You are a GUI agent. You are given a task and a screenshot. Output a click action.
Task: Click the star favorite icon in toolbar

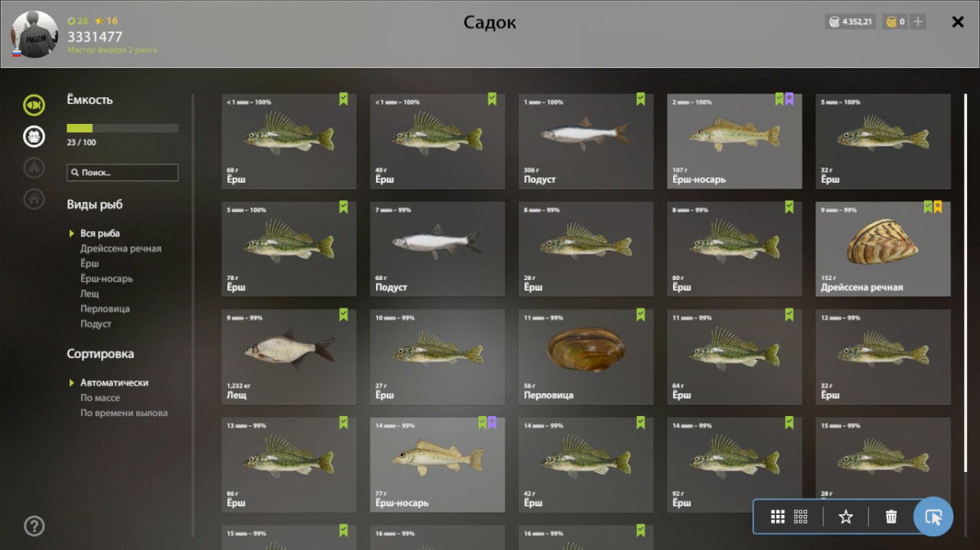pyautogui.click(x=846, y=517)
